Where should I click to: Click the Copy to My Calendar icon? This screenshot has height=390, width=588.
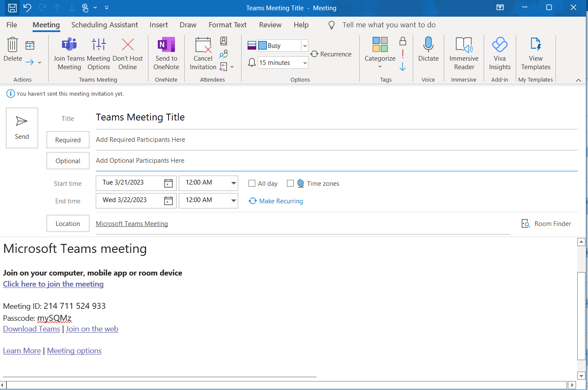pos(30,45)
